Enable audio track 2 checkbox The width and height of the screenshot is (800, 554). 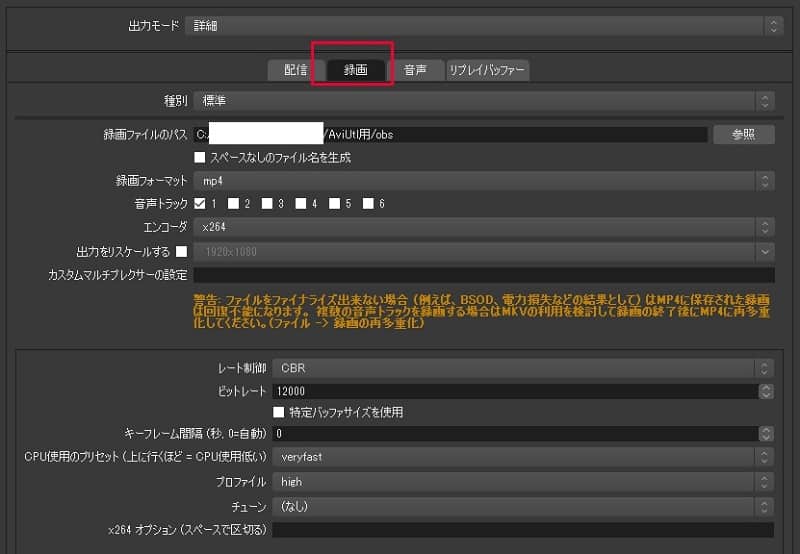233,204
